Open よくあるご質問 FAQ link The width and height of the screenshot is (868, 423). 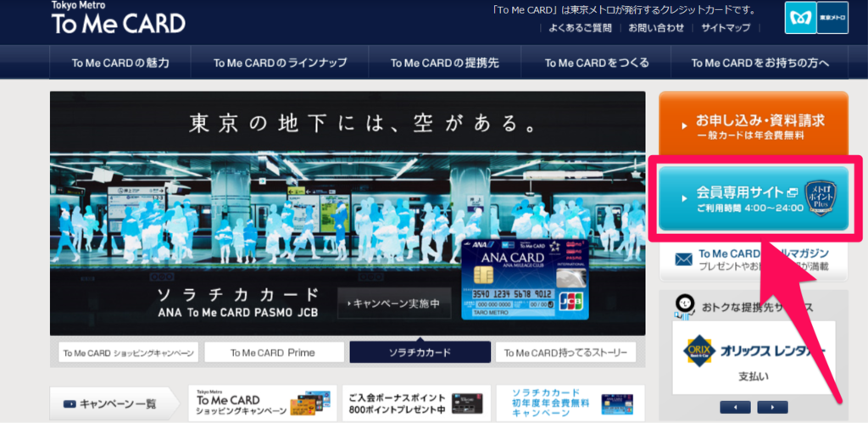coord(580,28)
